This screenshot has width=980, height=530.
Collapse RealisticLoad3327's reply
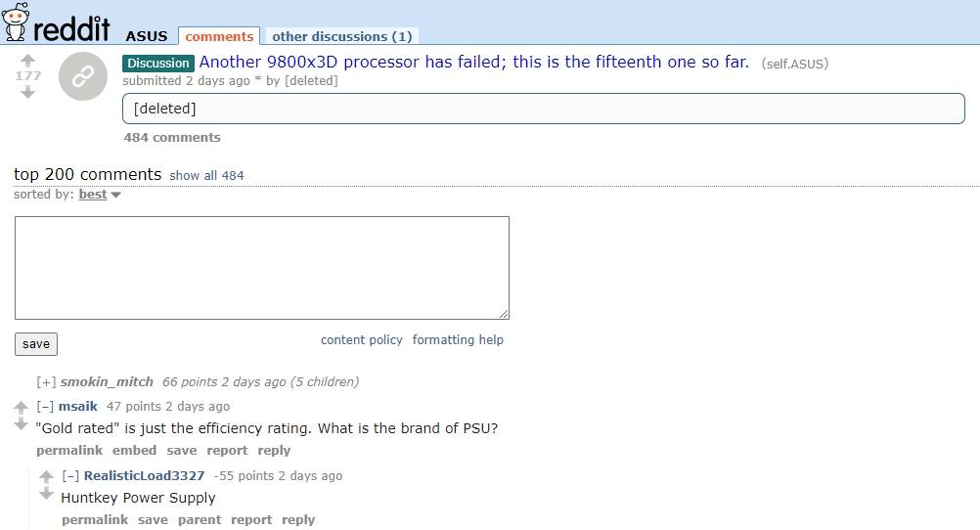[x=70, y=475]
